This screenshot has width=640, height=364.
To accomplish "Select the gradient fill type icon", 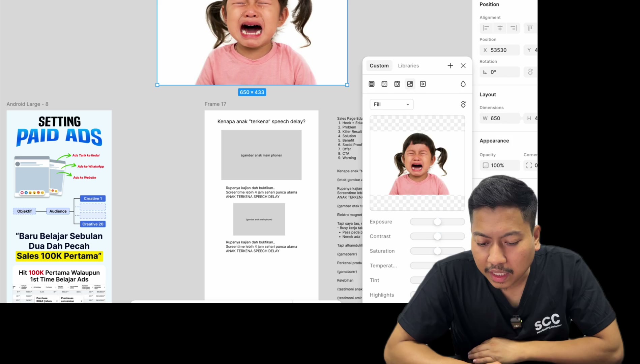I will 384,84.
